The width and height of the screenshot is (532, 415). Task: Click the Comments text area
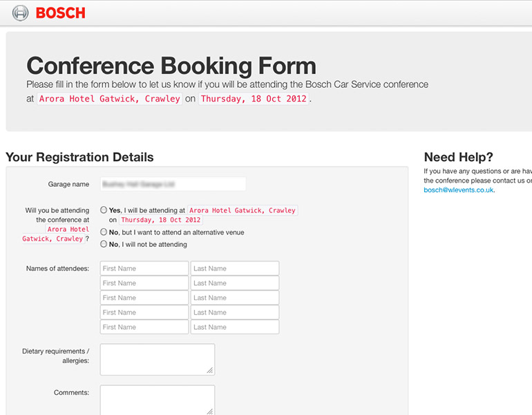click(158, 400)
